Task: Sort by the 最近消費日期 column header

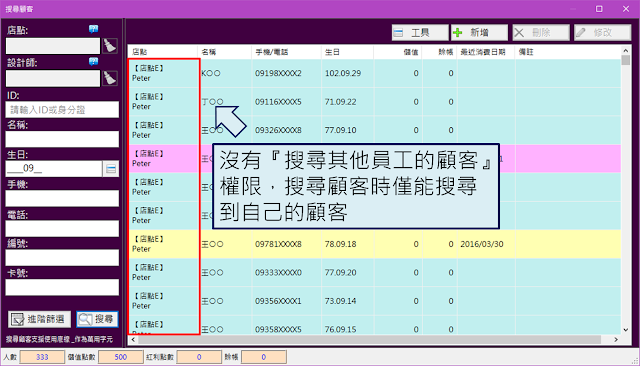Action: click(486, 52)
